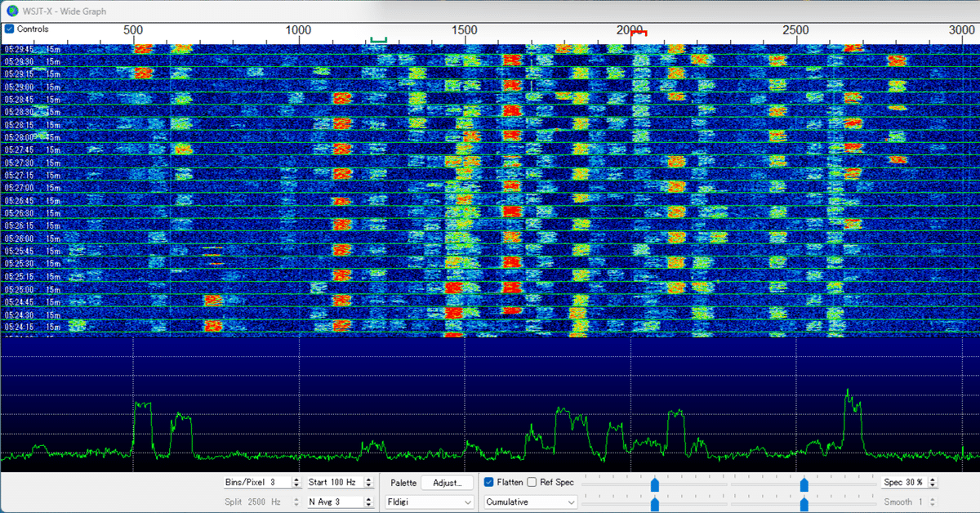Decrease Start Hz with its down arrow

pyautogui.click(x=368, y=486)
